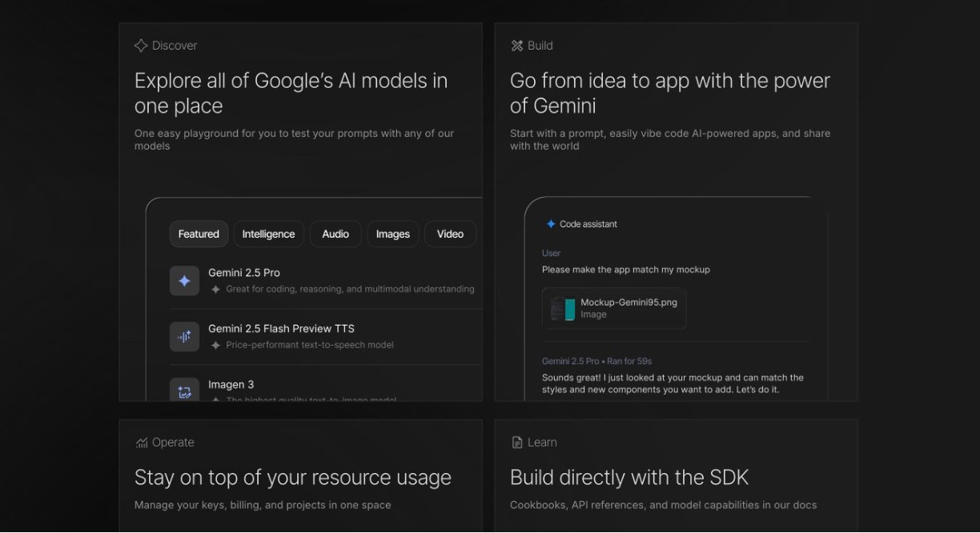Click the Imagen 3 image icon
Image resolution: width=980 pixels, height=533 pixels.
pos(184,391)
